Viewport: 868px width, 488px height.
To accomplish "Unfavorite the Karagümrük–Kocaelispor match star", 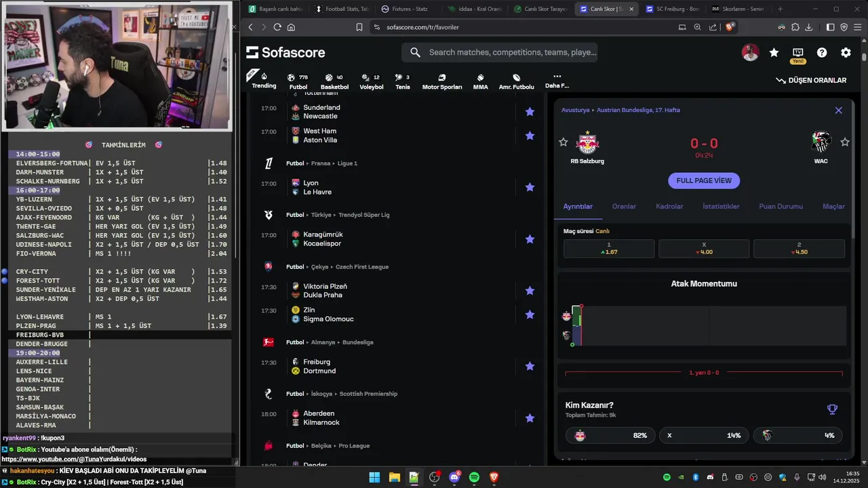I will tap(530, 239).
